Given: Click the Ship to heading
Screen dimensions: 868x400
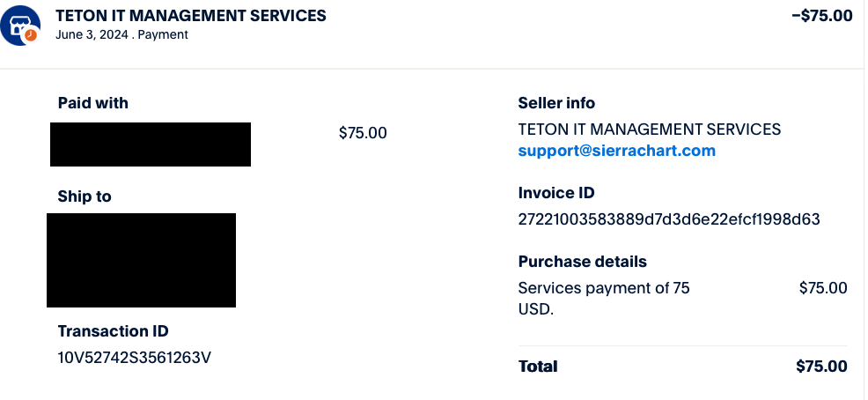Looking at the screenshot, I should tap(85, 196).
